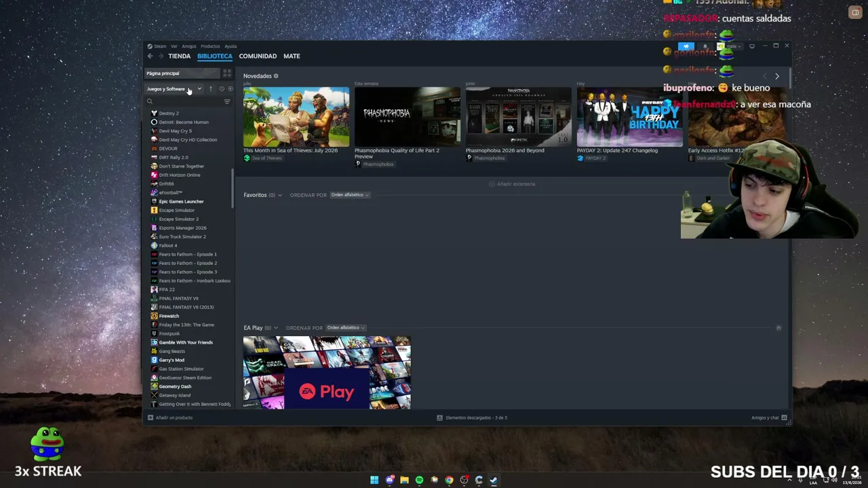Open the EA Play collection tile
The image size is (868, 488).
(327, 372)
